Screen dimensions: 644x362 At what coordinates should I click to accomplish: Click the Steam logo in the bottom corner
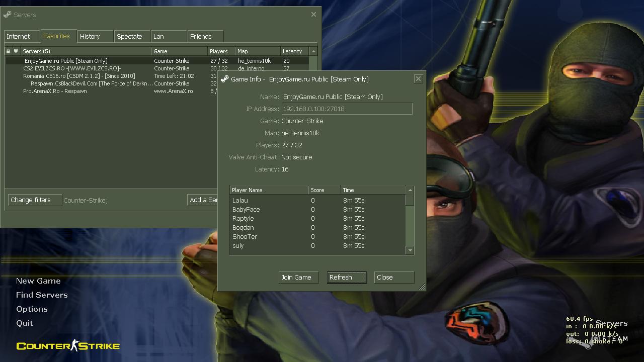[x=586, y=343]
